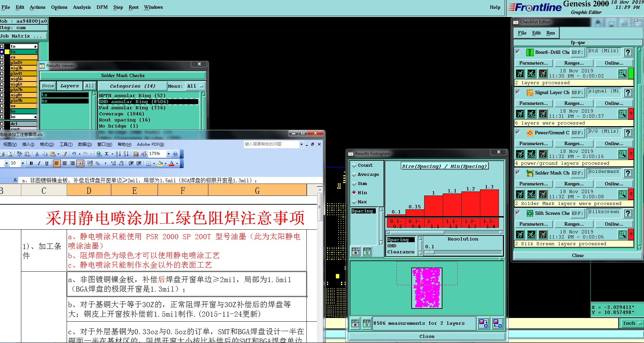Screen dimensions: 644x343
Task: Click Power/Ground Checks second run icon
Action: pos(531,154)
